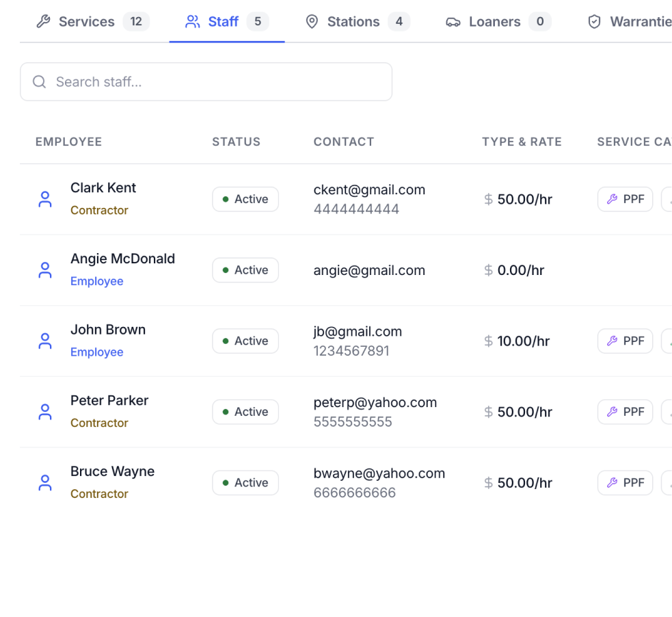Go to the Warranties tab
The width and height of the screenshot is (672, 617).
point(629,21)
